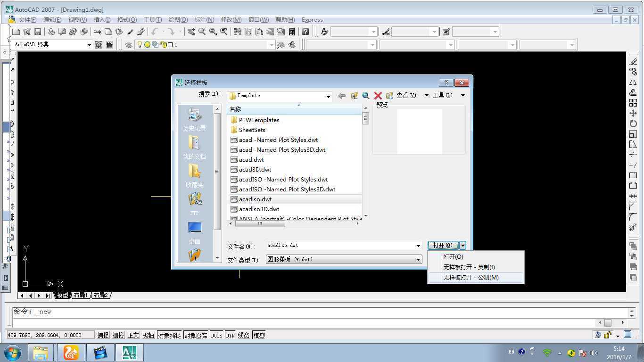644x362 pixels.
Task: Choose 无样板打开 - 英制(I) option
Action: point(476,267)
